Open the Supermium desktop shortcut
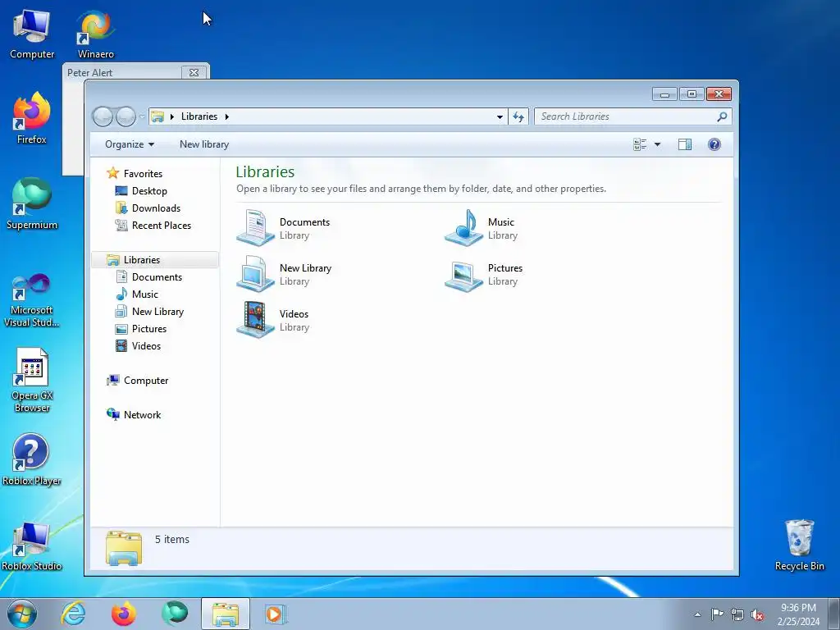 tap(32, 204)
